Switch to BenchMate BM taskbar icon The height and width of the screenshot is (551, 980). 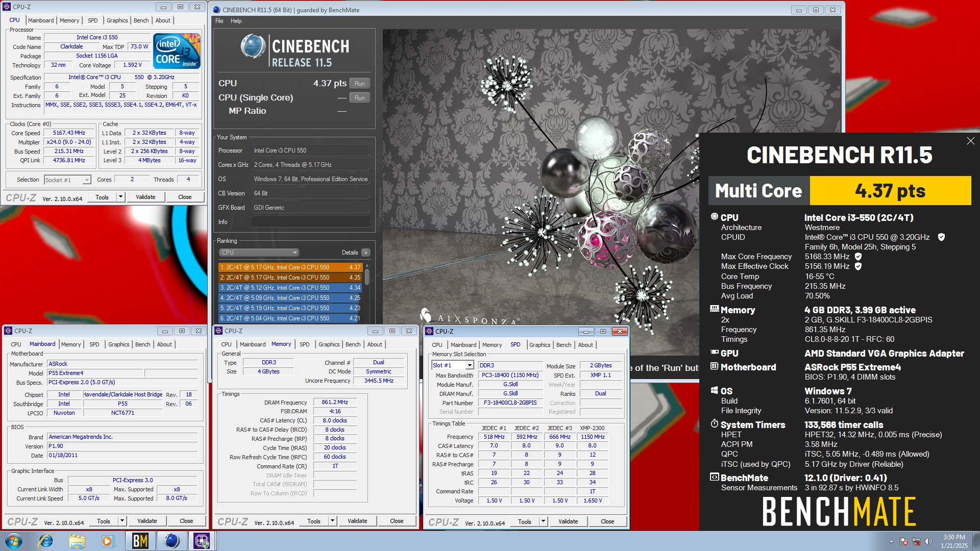coord(140,541)
